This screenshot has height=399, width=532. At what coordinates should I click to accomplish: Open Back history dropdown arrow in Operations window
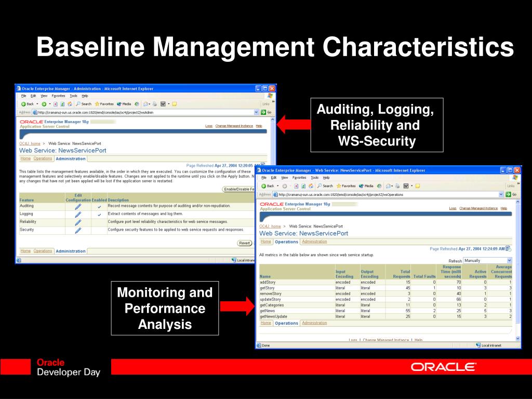point(277,186)
